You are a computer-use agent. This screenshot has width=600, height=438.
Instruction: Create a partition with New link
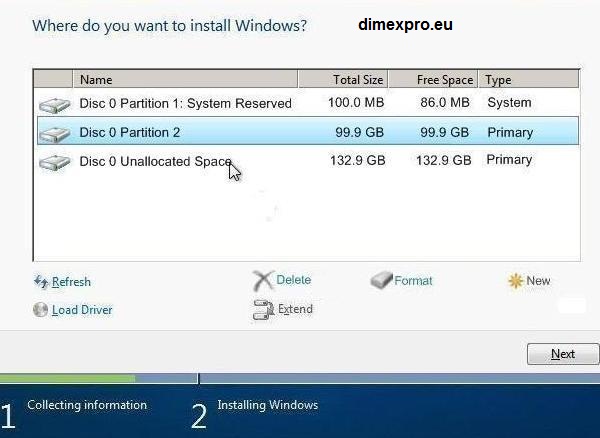click(x=538, y=281)
